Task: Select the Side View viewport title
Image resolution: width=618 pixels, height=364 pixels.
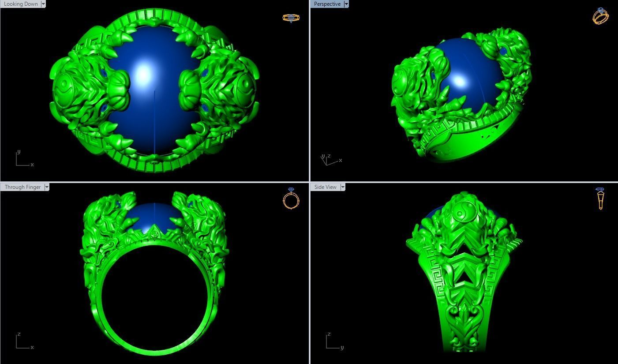Action: [325, 187]
